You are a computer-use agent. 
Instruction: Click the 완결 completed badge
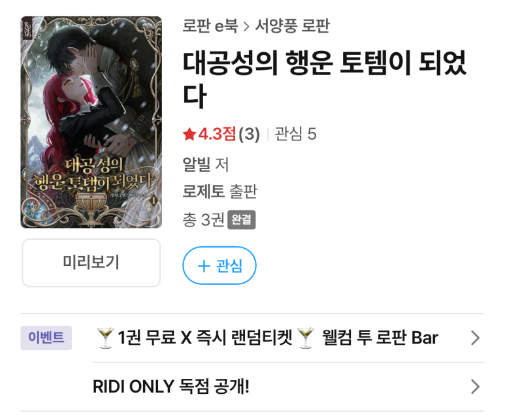tap(242, 219)
